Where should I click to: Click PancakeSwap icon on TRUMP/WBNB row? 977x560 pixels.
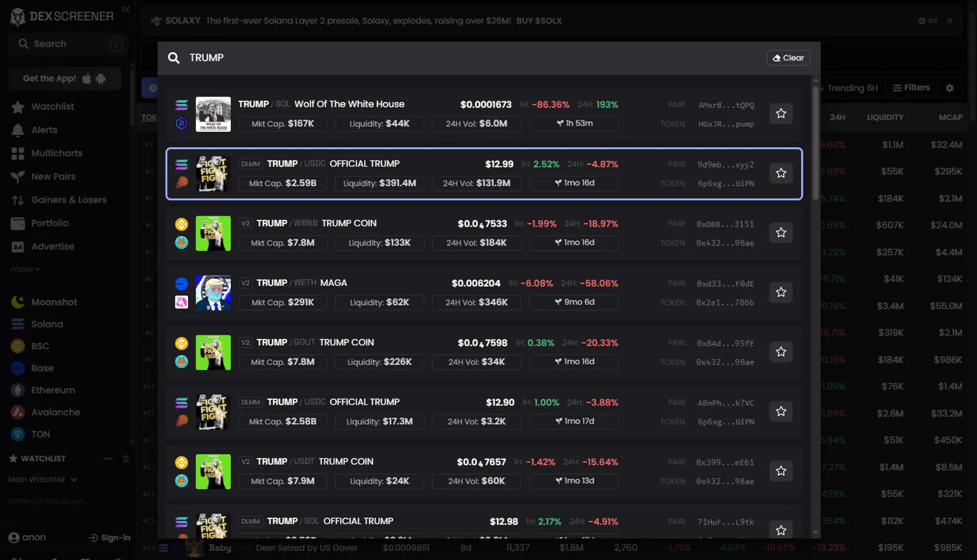point(181,242)
